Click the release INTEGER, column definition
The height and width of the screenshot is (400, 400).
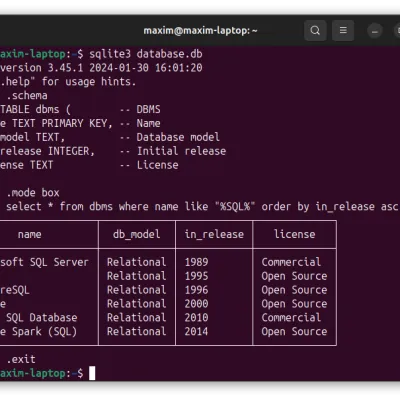click(47, 151)
